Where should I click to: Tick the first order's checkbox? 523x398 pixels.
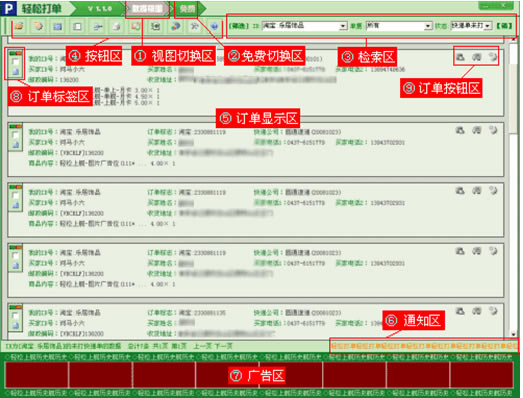[x=15, y=62]
